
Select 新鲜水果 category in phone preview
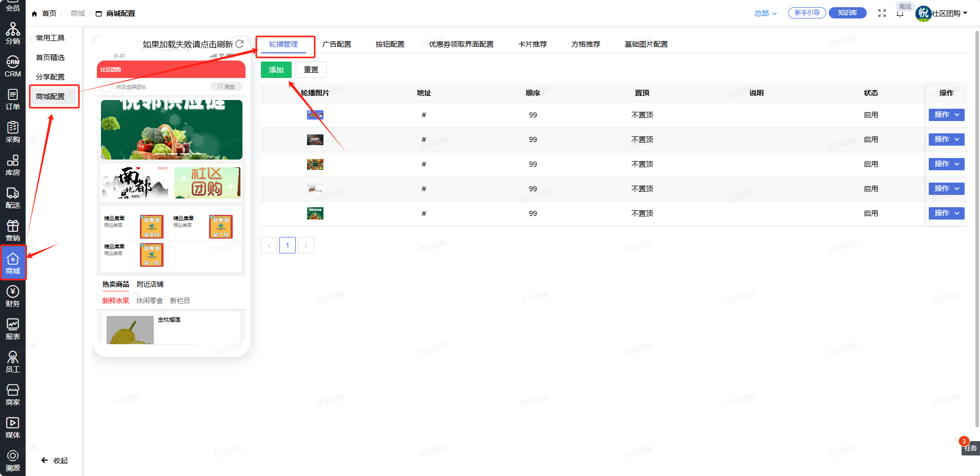click(x=116, y=301)
